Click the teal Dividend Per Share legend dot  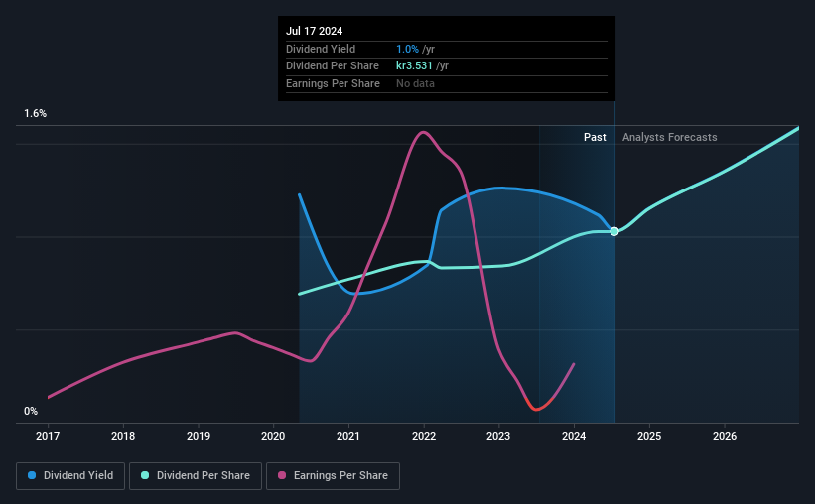point(145,475)
